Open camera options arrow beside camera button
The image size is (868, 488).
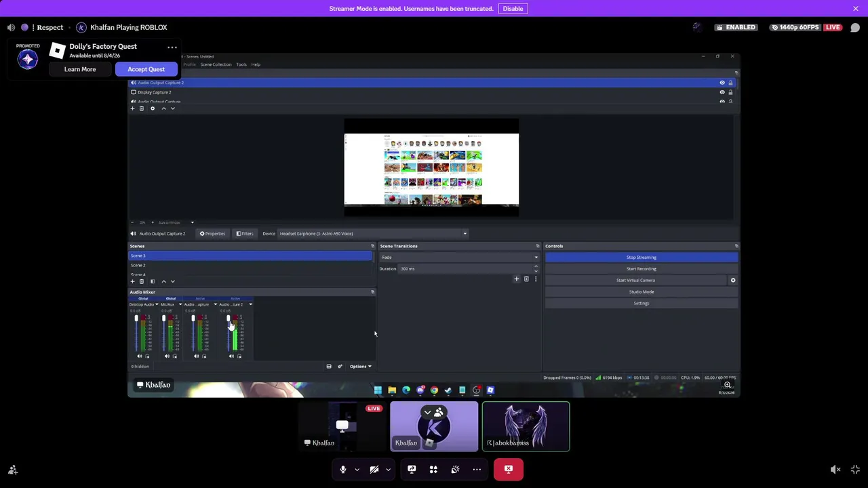388,469
